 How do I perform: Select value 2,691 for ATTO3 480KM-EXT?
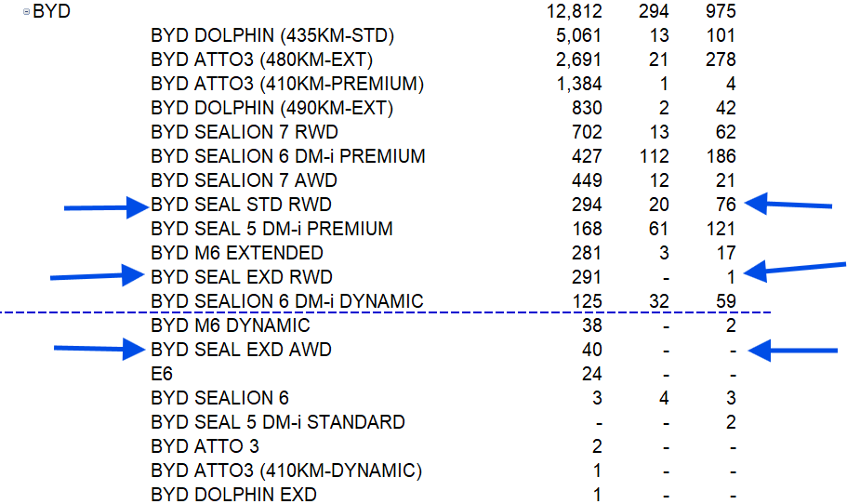[x=578, y=60]
